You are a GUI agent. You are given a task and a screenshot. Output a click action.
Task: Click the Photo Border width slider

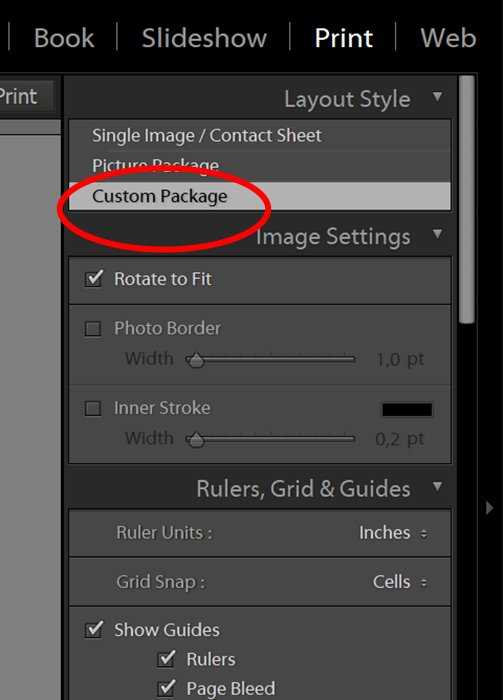(x=271, y=359)
